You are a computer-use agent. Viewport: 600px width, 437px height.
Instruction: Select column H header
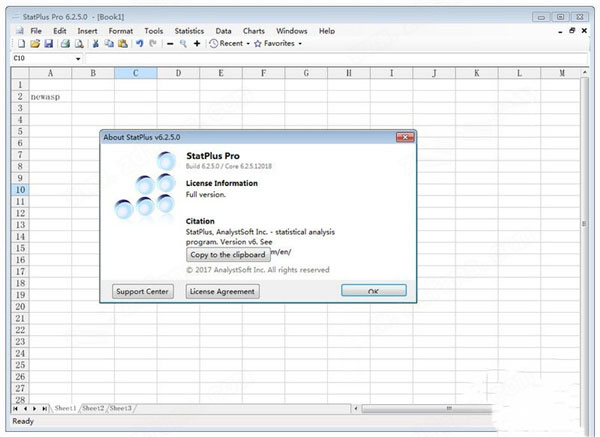pos(349,73)
